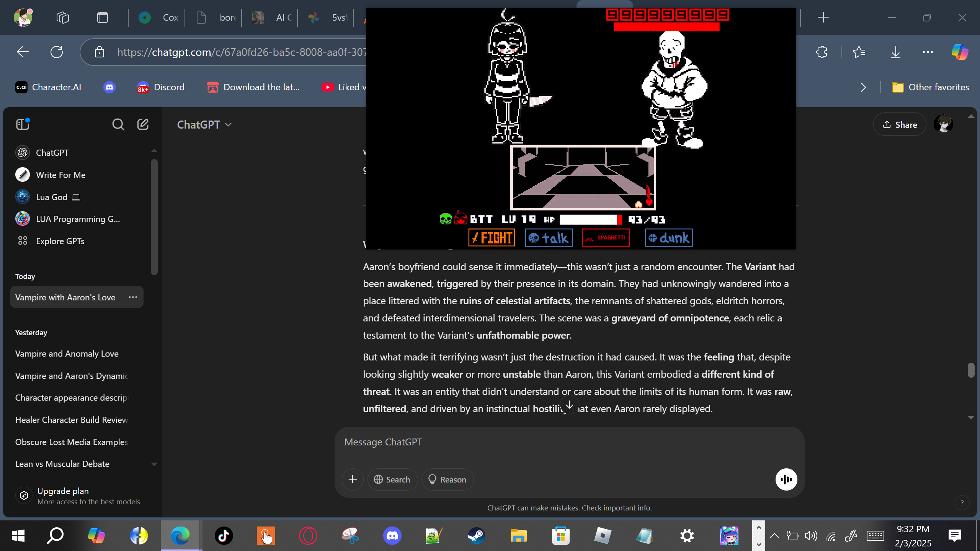Show hidden system tray icons
Screen dimensions: 980x551
pyautogui.click(x=774, y=536)
